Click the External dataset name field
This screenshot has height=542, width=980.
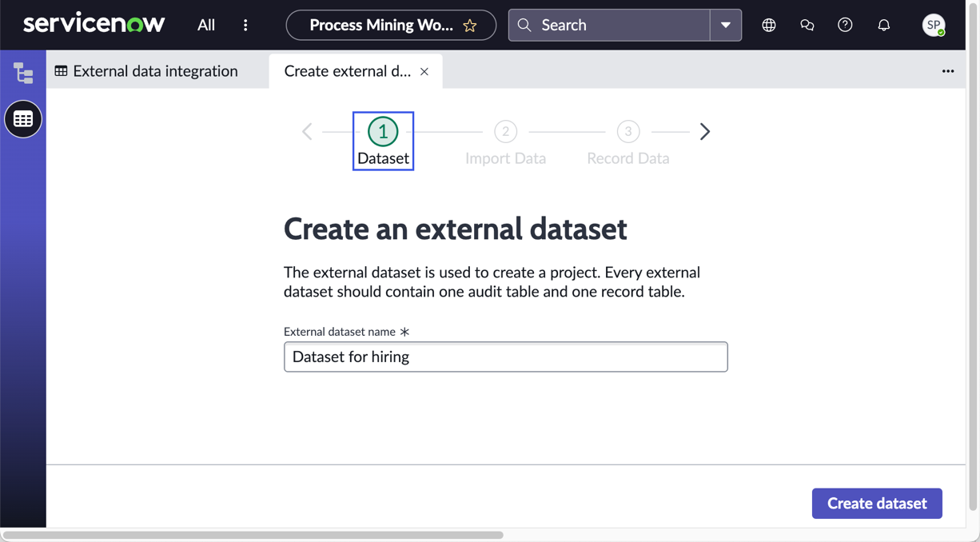506,357
